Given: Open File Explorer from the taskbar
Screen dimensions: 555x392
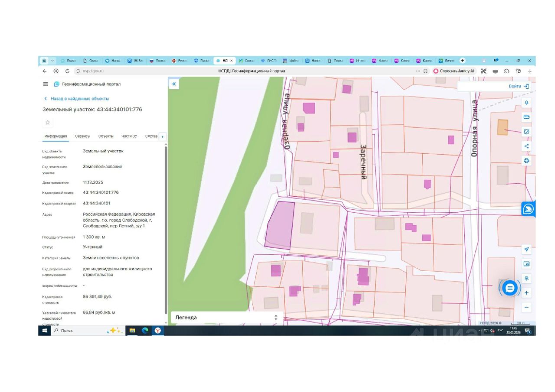Looking at the screenshot, I should 132,330.
